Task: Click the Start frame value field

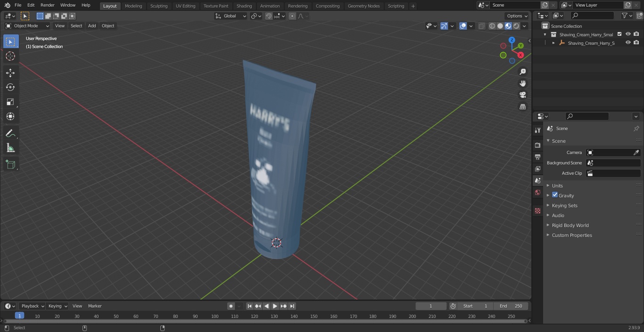Action: [475, 306]
